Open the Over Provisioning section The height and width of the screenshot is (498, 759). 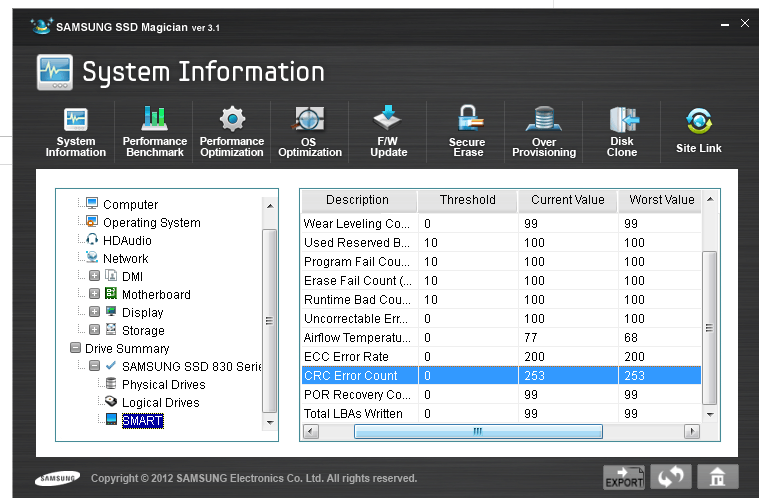544,131
